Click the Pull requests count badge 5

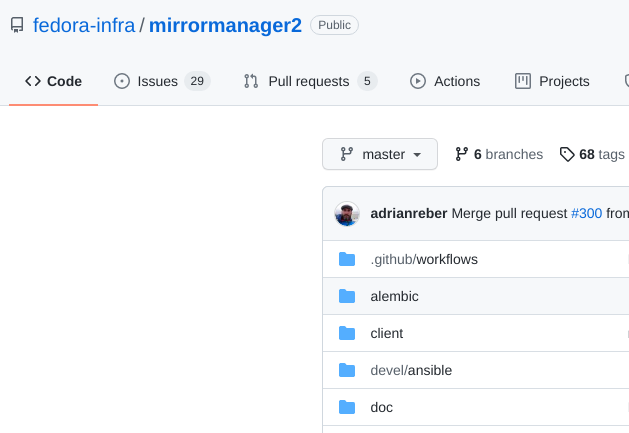pyautogui.click(x=367, y=81)
